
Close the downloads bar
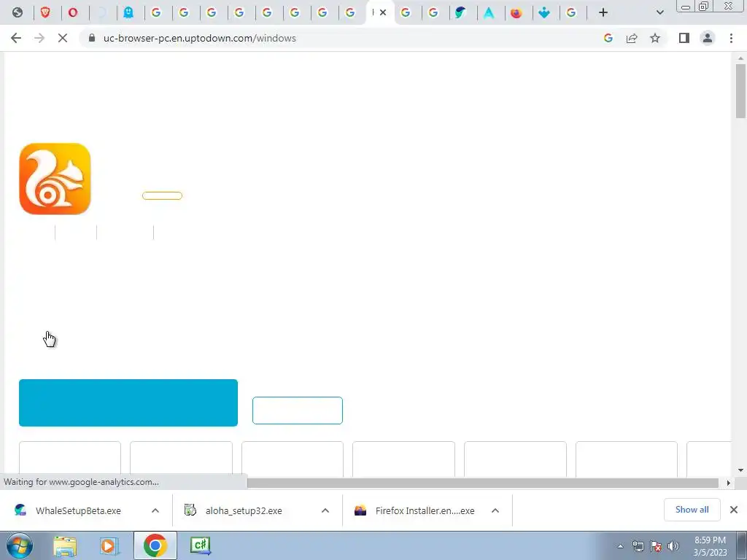(x=734, y=510)
